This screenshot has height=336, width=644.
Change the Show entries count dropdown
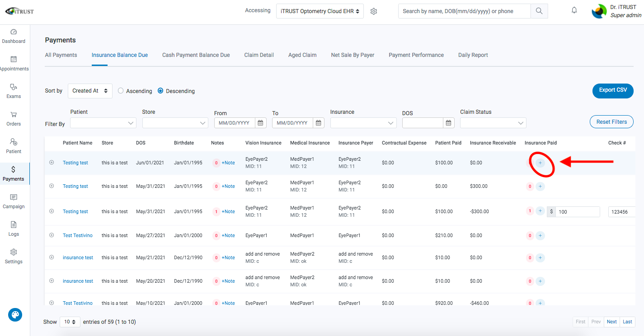70,322
